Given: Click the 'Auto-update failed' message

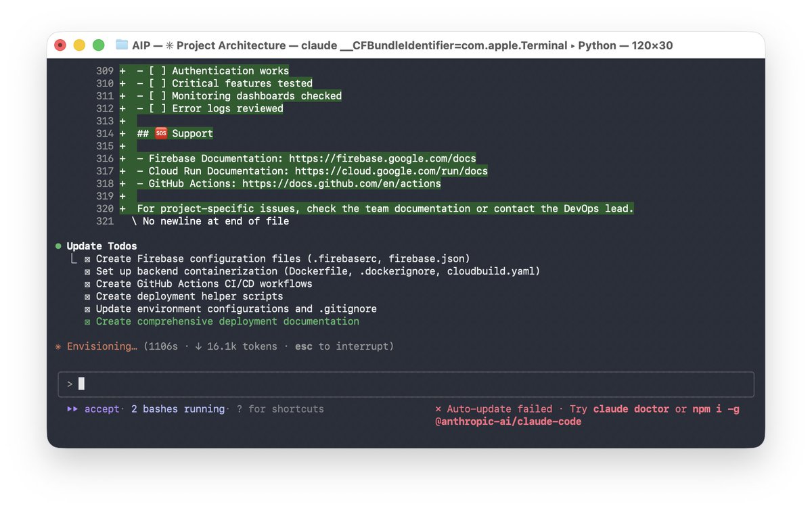Looking at the screenshot, I should [x=499, y=409].
